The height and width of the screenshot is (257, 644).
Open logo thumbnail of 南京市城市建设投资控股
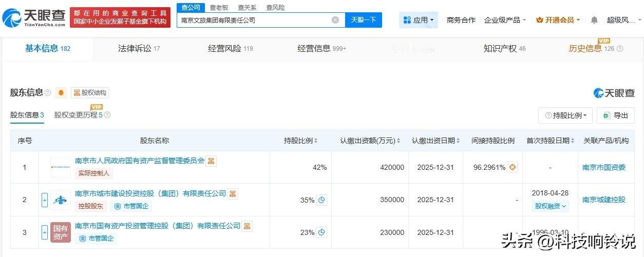tap(61, 200)
